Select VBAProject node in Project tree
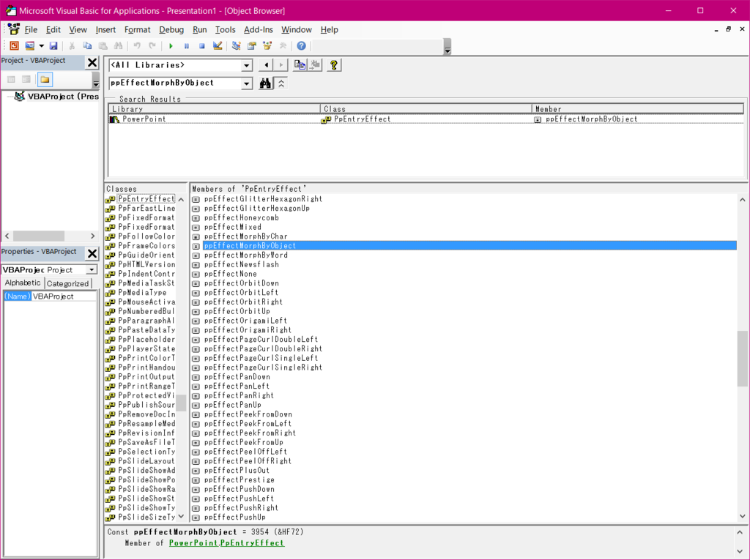This screenshot has height=560, width=750. (63, 96)
